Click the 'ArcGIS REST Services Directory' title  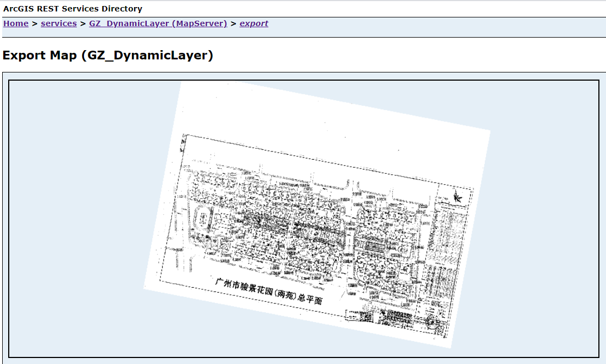point(73,9)
